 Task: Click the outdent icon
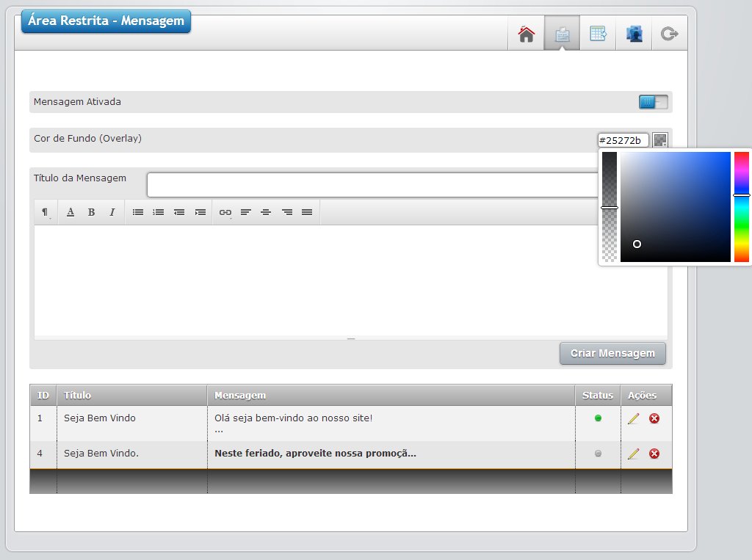click(x=179, y=212)
